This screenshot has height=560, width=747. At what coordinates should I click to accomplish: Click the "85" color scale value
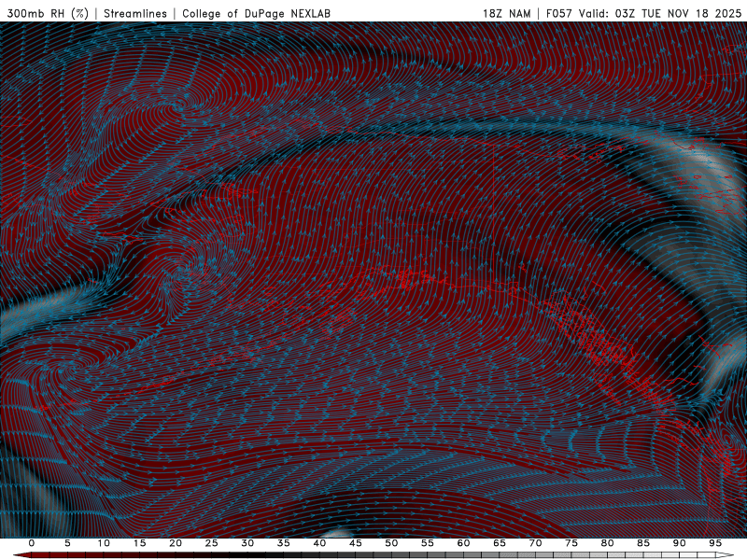(643, 543)
